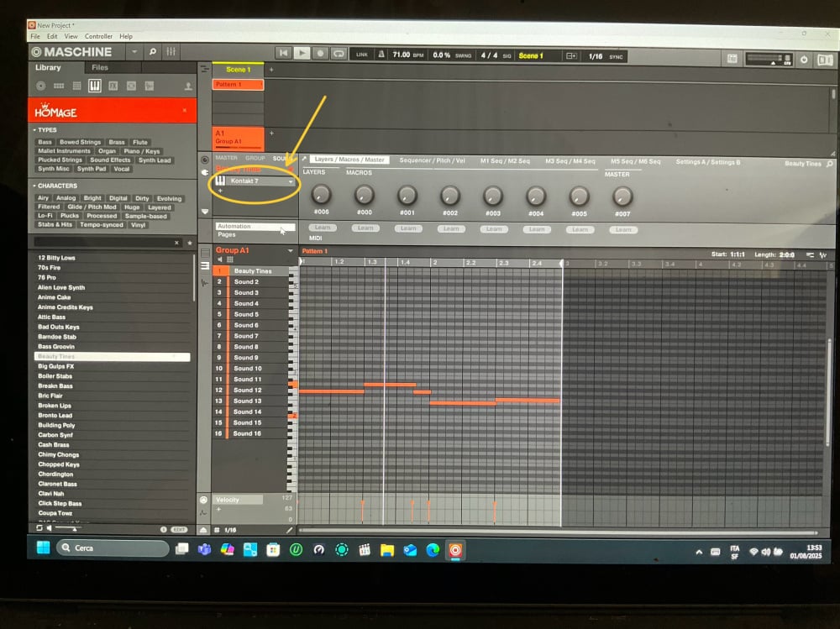Image resolution: width=840 pixels, height=629 pixels.
Task: Open the M1 Seq / M2 Seq parameter page
Action: click(505, 160)
